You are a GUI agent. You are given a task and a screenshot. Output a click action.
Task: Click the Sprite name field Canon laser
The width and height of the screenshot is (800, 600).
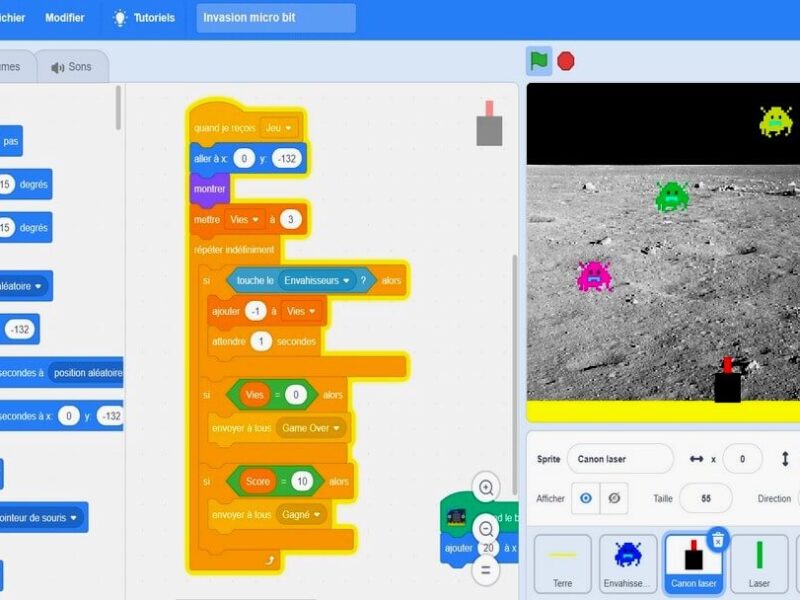click(620, 459)
